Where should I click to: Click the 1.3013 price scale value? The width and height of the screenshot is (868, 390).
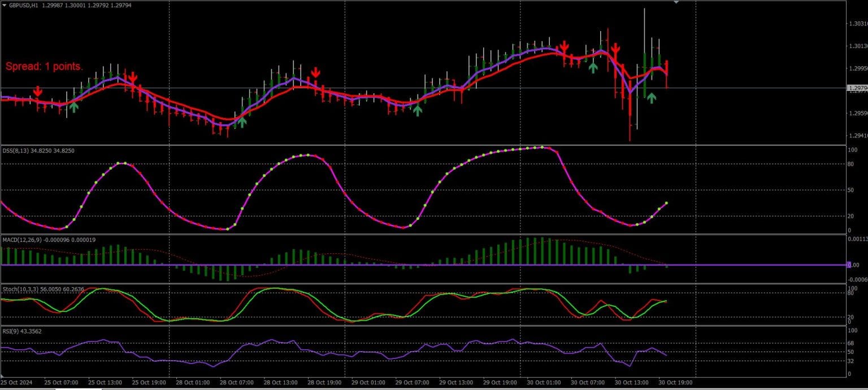pyautogui.click(x=858, y=46)
